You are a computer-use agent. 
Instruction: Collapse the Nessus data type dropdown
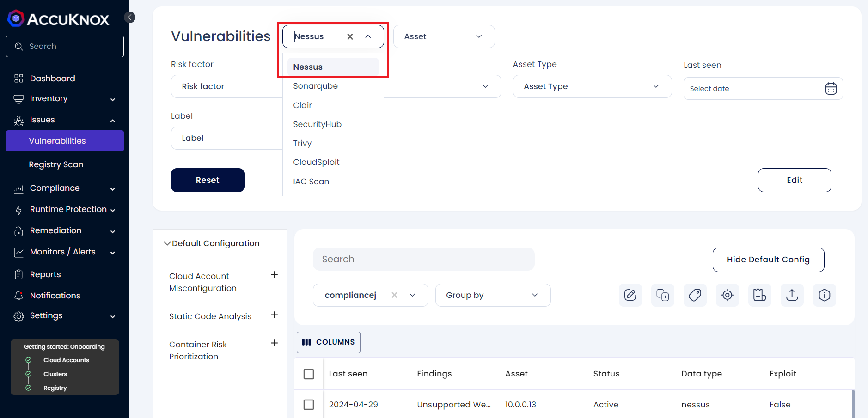click(368, 36)
